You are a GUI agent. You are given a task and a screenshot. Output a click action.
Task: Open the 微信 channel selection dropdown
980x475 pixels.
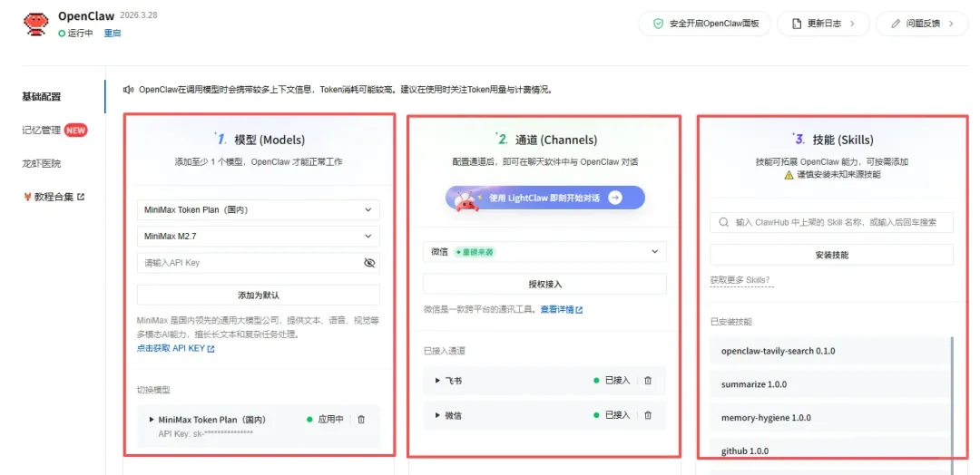(x=544, y=251)
